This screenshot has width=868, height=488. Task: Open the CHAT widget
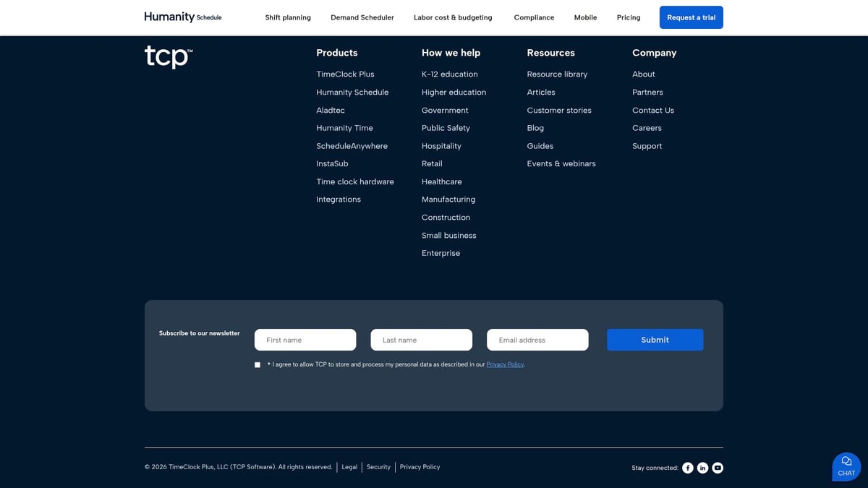pyautogui.click(x=846, y=466)
